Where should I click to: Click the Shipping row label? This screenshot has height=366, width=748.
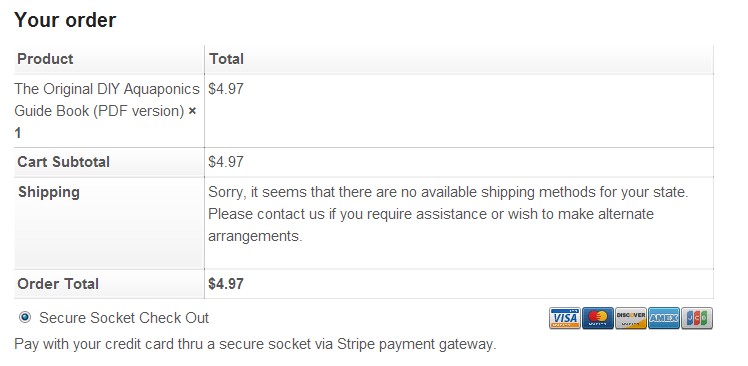49,192
